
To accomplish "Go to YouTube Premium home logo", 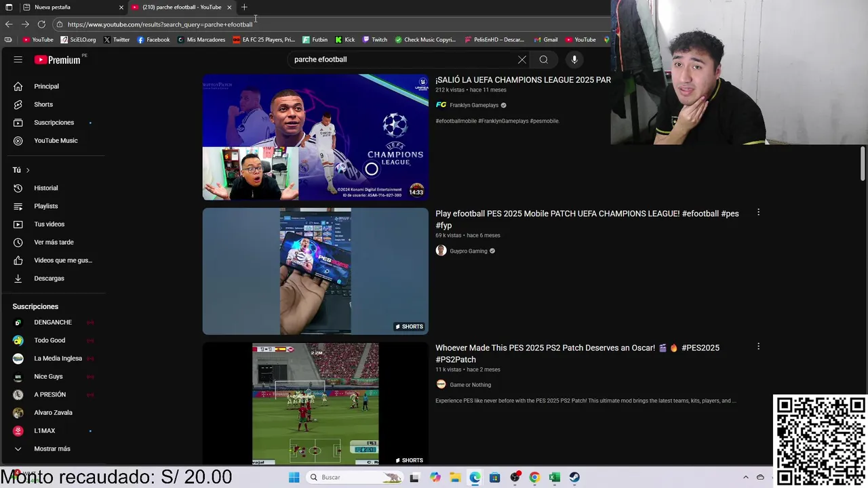I will pos(58,60).
